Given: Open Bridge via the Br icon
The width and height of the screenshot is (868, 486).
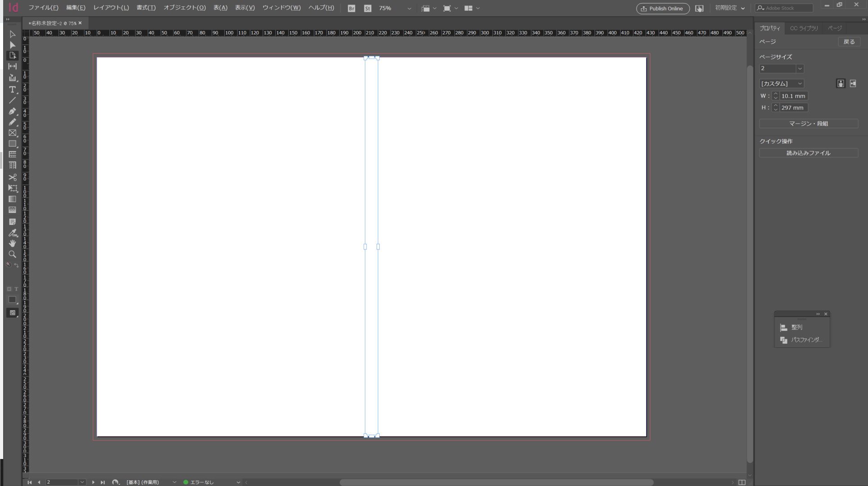Looking at the screenshot, I should (351, 8).
